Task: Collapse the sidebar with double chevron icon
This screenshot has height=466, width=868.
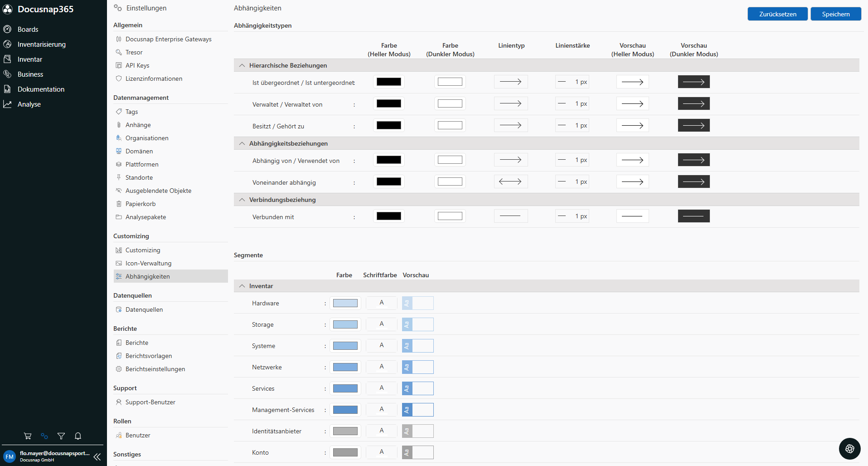Action: tap(97, 457)
